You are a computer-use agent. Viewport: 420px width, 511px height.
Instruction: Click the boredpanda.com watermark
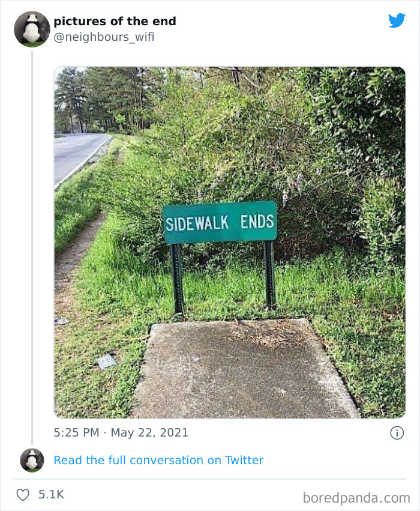tap(356, 497)
